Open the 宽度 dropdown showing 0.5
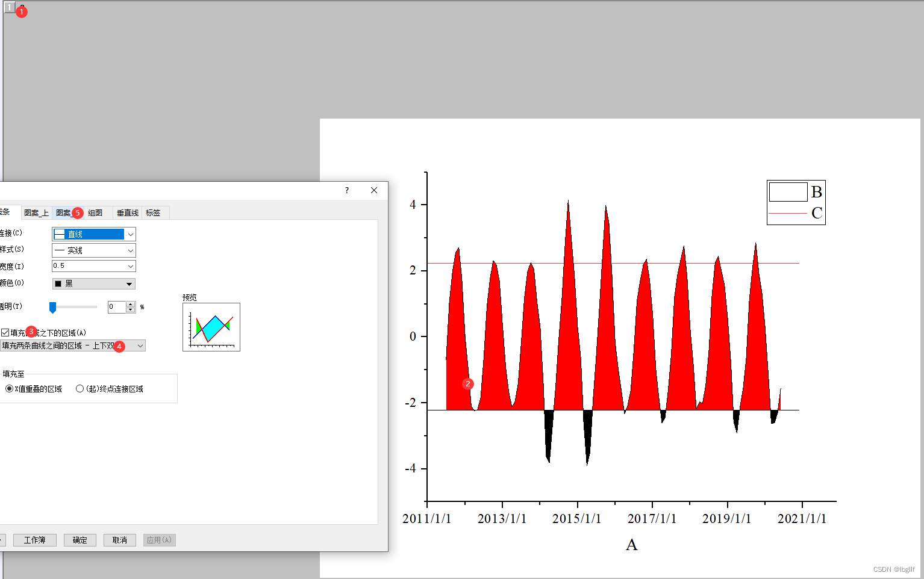 tap(94, 266)
